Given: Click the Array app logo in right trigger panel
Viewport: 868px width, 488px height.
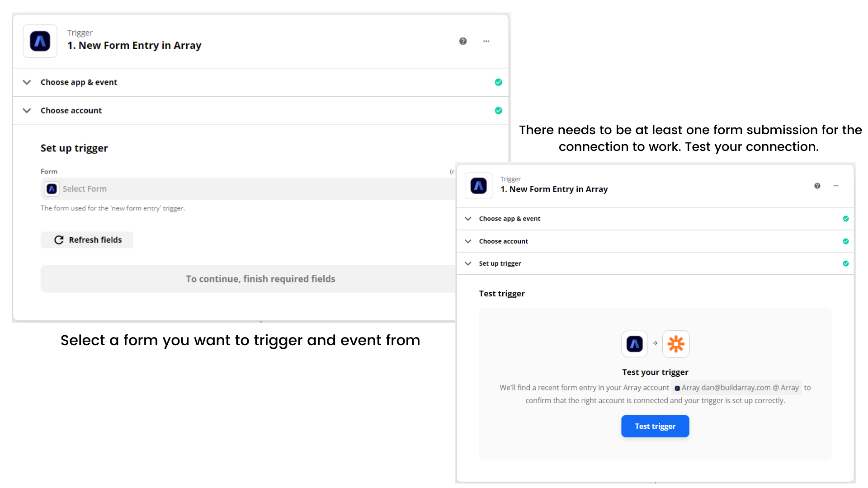Looking at the screenshot, I should [x=478, y=186].
